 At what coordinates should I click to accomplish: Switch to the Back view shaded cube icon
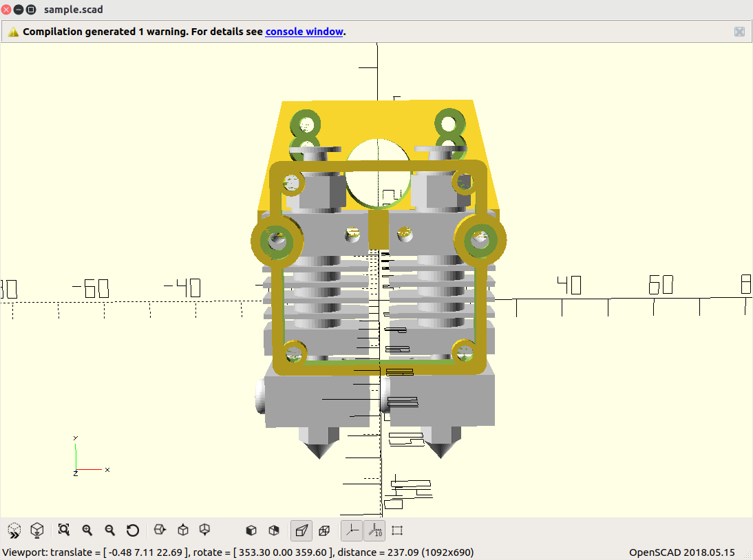(x=274, y=530)
